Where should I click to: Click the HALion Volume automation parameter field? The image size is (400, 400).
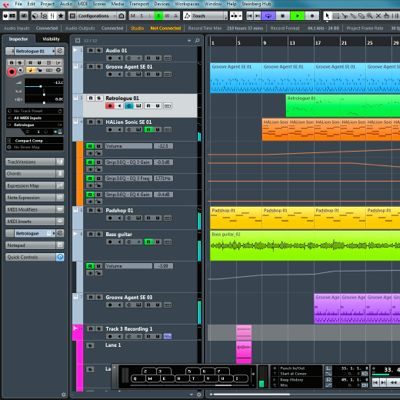pyautogui.click(x=128, y=146)
